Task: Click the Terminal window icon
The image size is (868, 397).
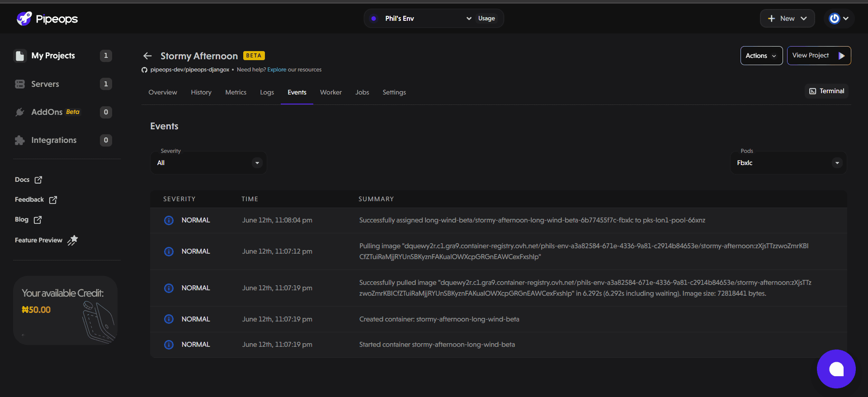Action: (812, 91)
